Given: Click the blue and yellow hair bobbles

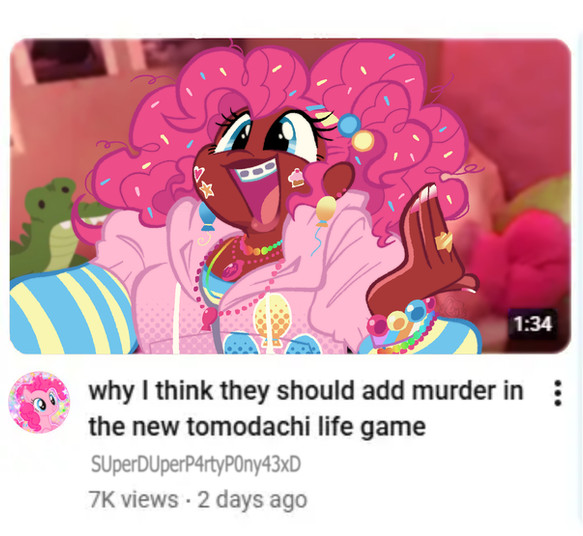Looking at the screenshot, I should click(356, 132).
